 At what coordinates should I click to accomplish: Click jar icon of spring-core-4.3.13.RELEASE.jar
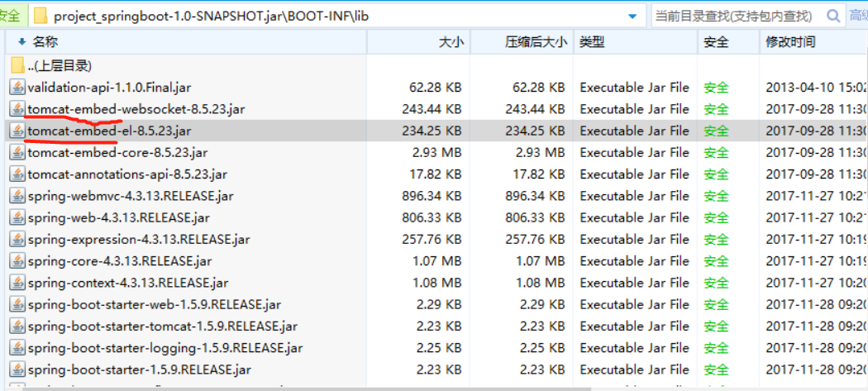(x=17, y=261)
